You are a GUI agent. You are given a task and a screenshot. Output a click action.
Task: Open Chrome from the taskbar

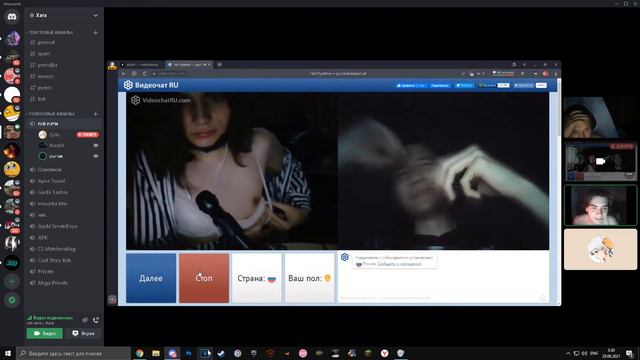pyautogui.click(x=140, y=353)
